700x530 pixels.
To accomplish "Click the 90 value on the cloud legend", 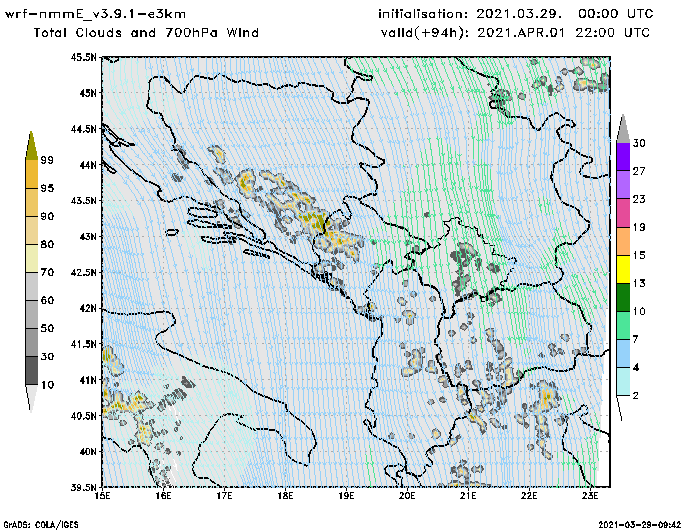I will click(x=47, y=216).
